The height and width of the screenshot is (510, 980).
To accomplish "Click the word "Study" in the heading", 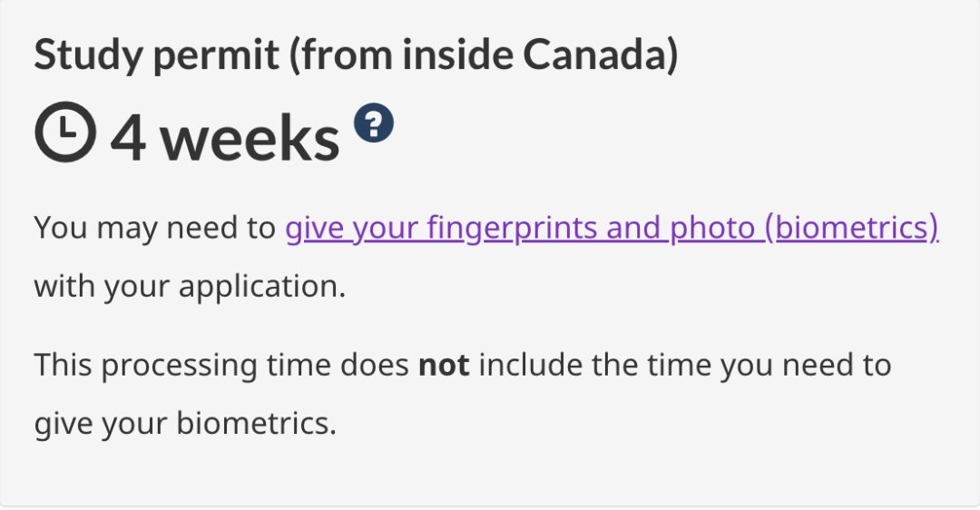I will (89, 55).
